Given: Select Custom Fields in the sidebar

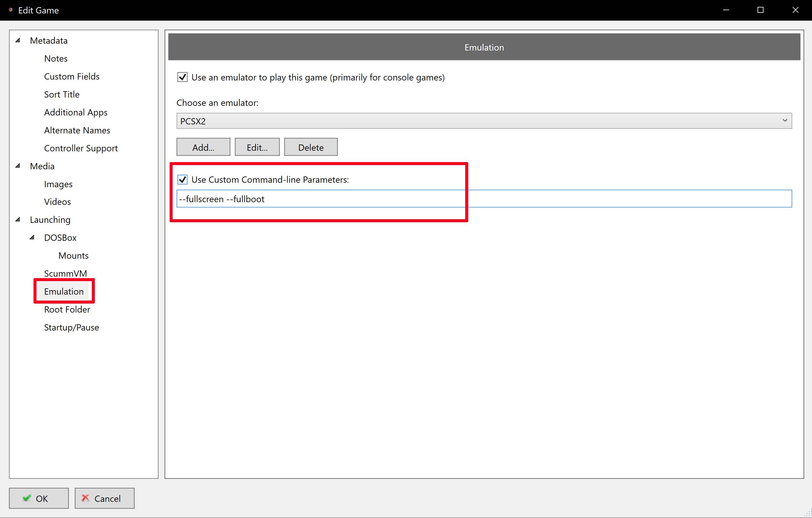Looking at the screenshot, I should [x=72, y=77].
